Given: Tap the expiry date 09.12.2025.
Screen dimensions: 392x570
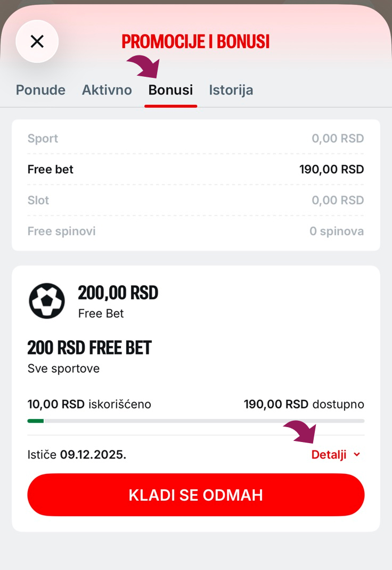Looking at the screenshot, I should pos(93,454).
